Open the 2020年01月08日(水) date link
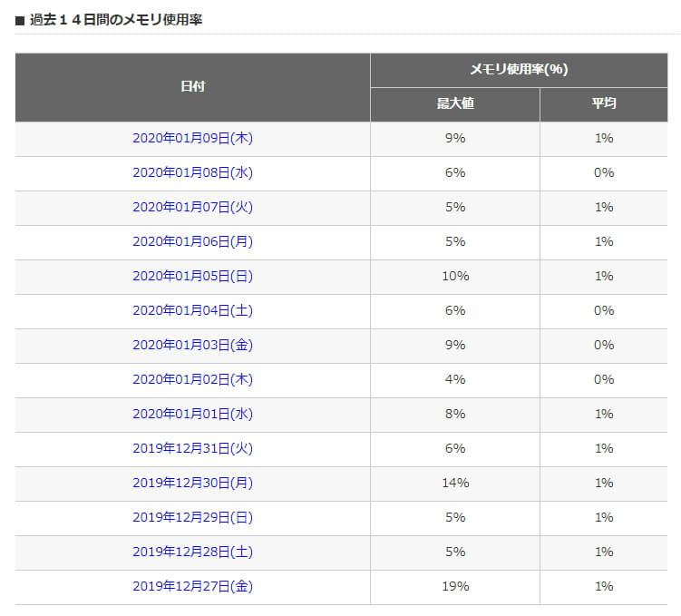Screen dimensions: 681x616 click(192, 172)
